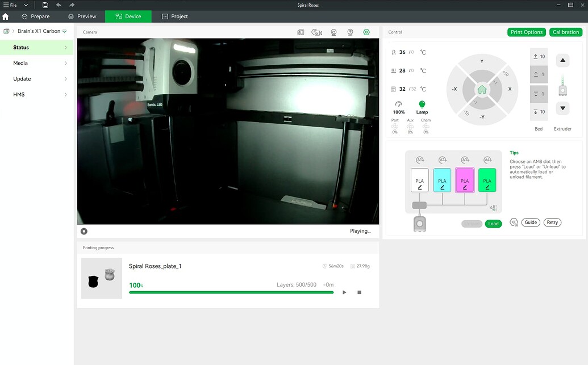
Task: Expand the Status section chevron
Action: [66, 48]
